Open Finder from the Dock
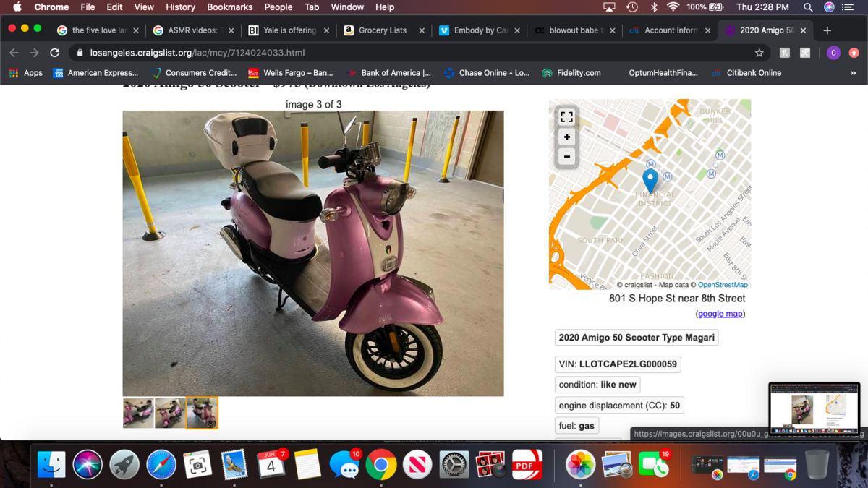 [51, 465]
